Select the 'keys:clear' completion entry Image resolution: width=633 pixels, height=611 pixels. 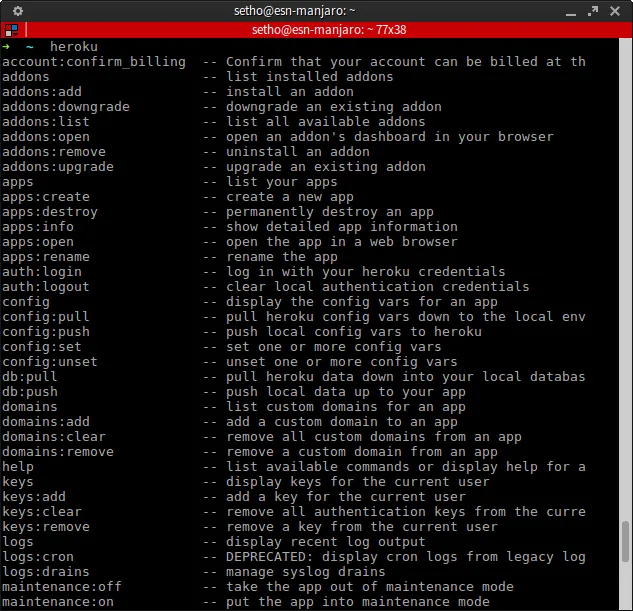click(x=42, y=512)
